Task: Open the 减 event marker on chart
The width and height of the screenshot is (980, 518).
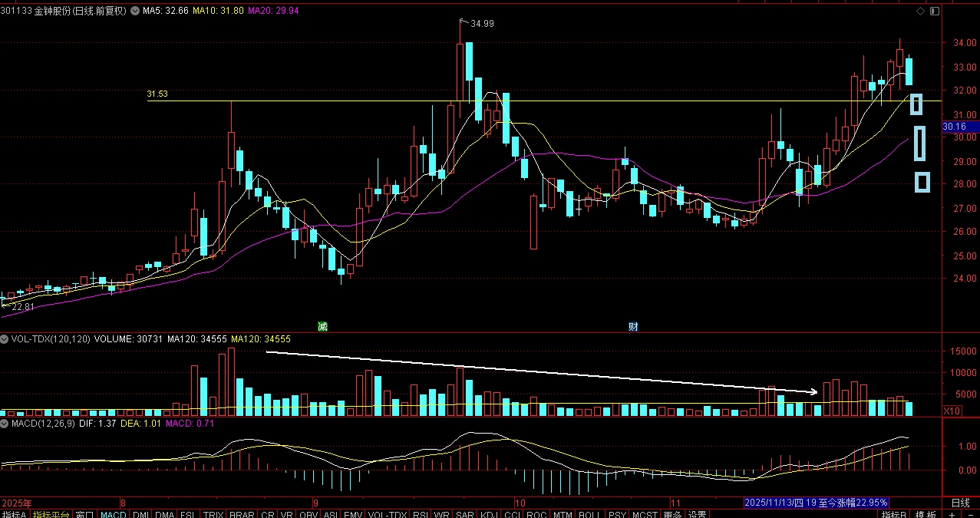Action: [x=323, y=326]
